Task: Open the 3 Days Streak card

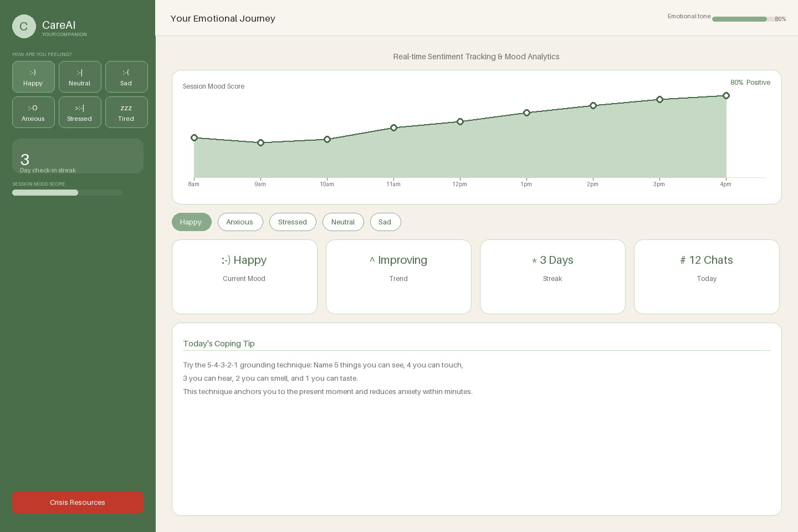Action: pos(553,277)
